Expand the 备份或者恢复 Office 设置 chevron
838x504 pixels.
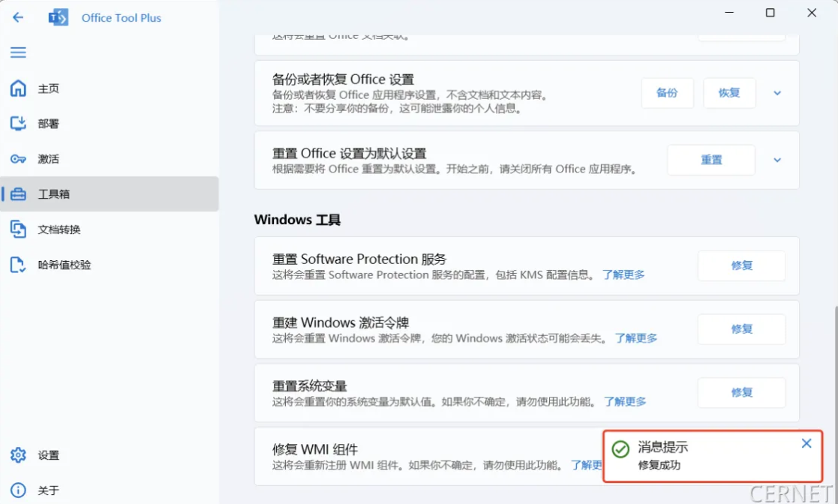(777, 93)
